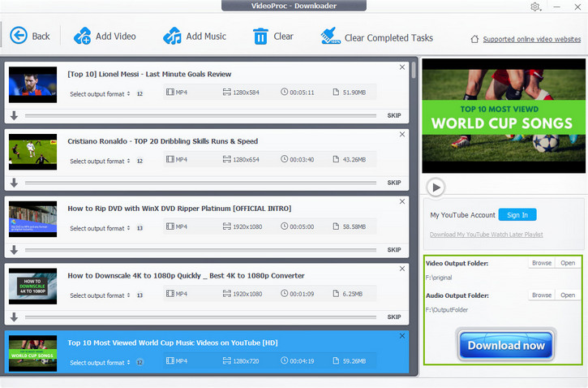The width and height of the screenshot is (588, 388).
Task: Open the Supported online video websites link
Action: (x=531, y=39)
